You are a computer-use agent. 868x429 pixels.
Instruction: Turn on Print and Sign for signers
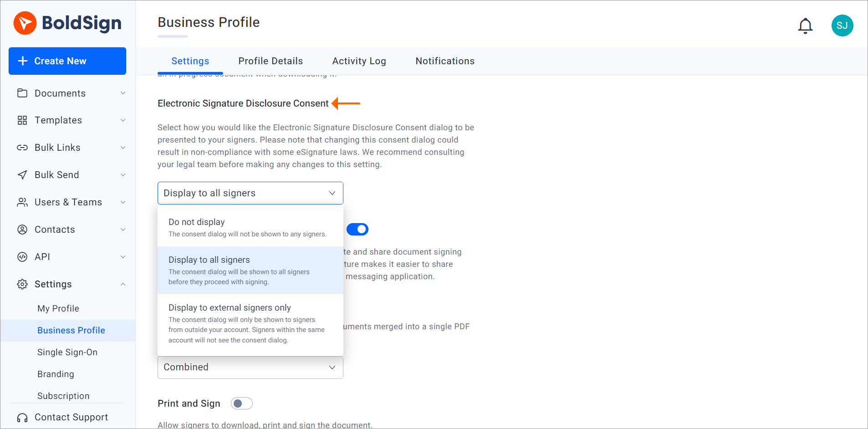click(x=241, y=403)
